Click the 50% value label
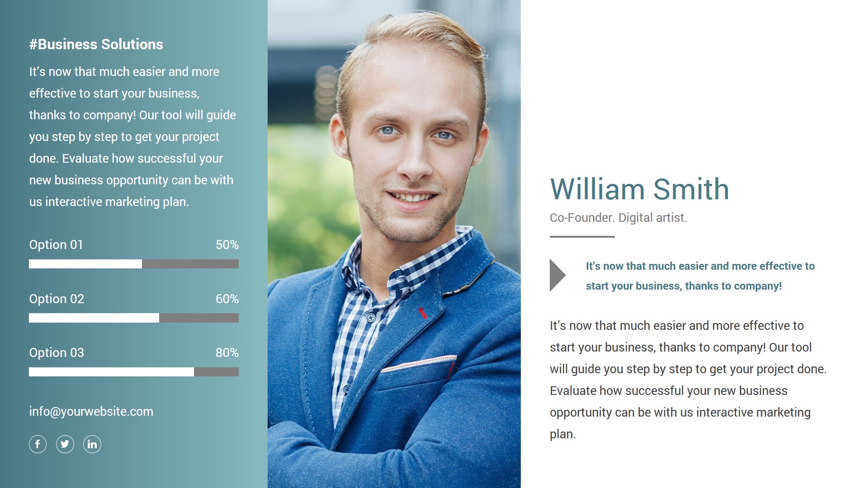This screenshot has width=868, height=488. tap(227, 245)
